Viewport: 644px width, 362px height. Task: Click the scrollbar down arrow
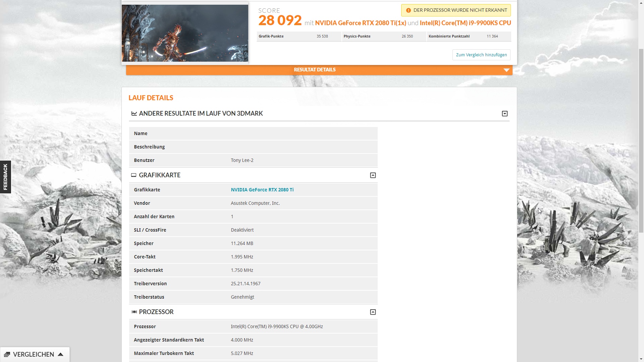pyautogui.click(x=641, y=359)
